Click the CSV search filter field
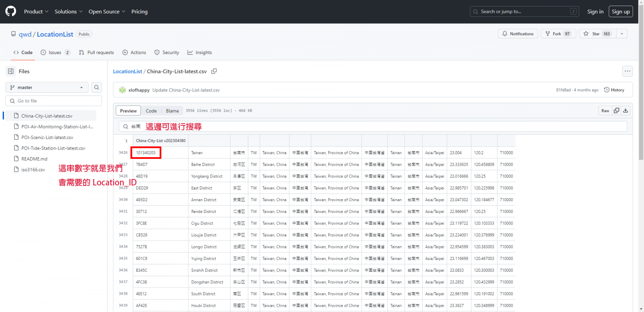Screen dimensions: 644x312 (x=373, y=127)
